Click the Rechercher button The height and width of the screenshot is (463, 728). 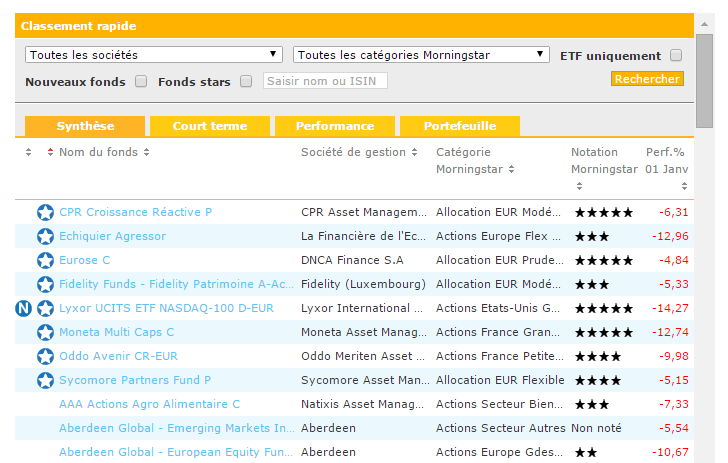tap(647, 79)
